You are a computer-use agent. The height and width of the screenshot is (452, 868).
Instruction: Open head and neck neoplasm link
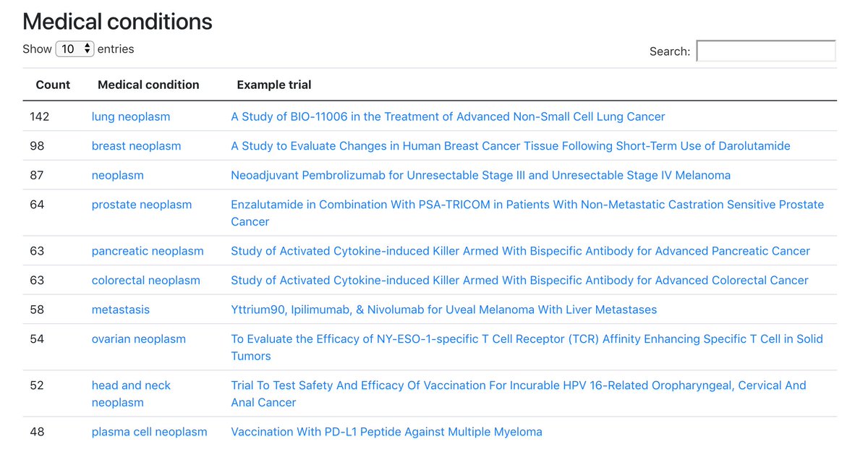pyautogui.click(x=131, y=394)
